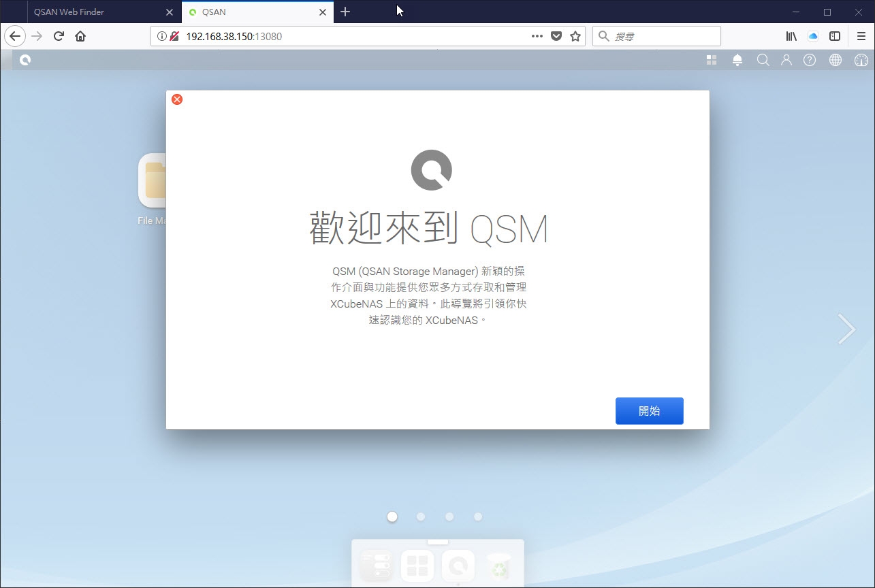Click the 搜尋 search box
This screenshot has height=588, width=875.
656,36
